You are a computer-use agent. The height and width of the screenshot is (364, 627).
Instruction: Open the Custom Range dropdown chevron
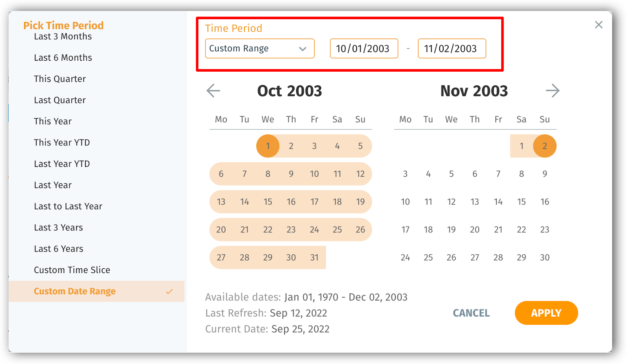(x=303, y=48)
